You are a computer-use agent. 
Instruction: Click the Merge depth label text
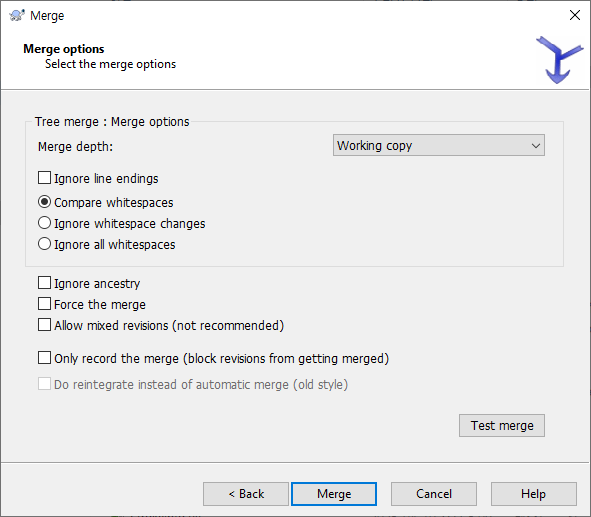click(x=75, y=146)
